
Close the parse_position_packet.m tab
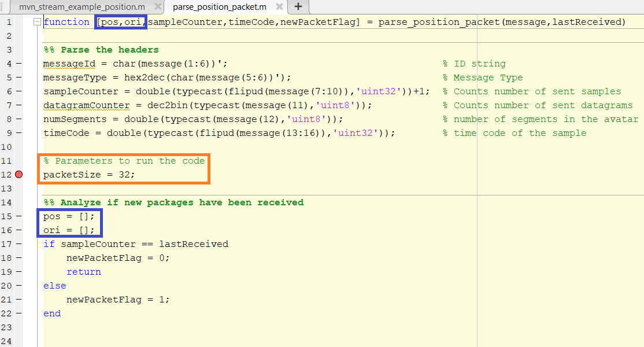279,7
